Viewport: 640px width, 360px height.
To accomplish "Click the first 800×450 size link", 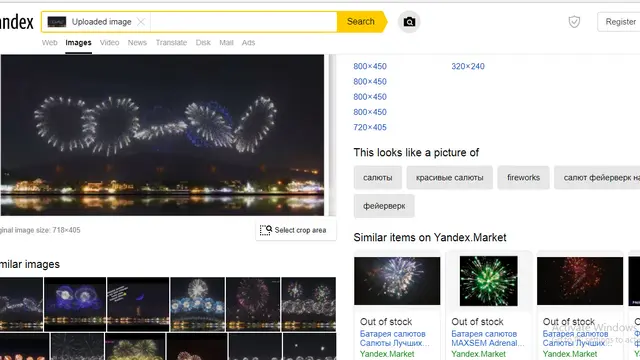I will pyautogui.click(x=370, y=66).
